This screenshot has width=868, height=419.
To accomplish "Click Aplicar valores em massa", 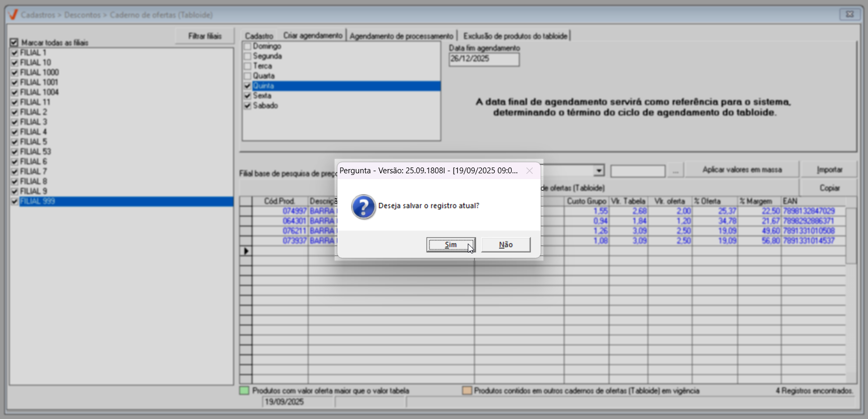I will [742, 170].
